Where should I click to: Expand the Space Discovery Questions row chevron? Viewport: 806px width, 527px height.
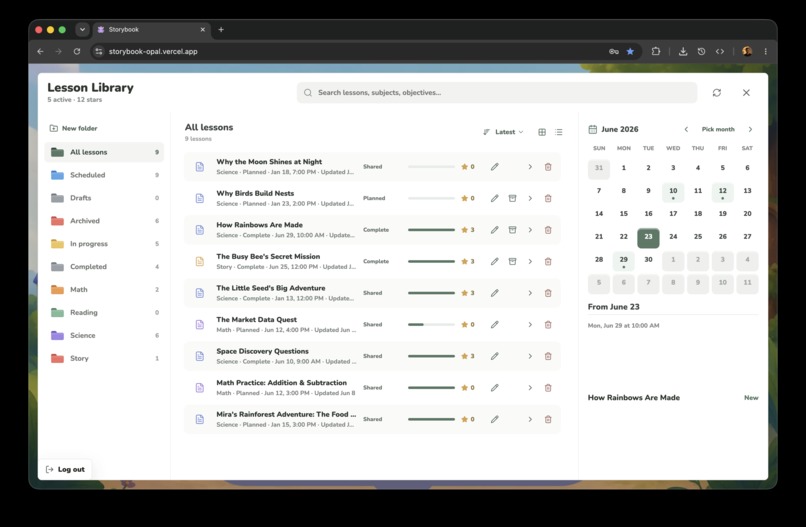(x=530, y=356)
